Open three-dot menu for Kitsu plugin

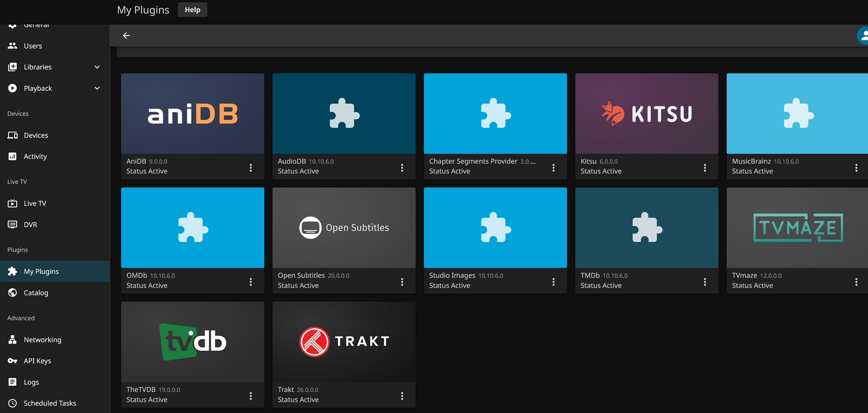pos(704,168)
